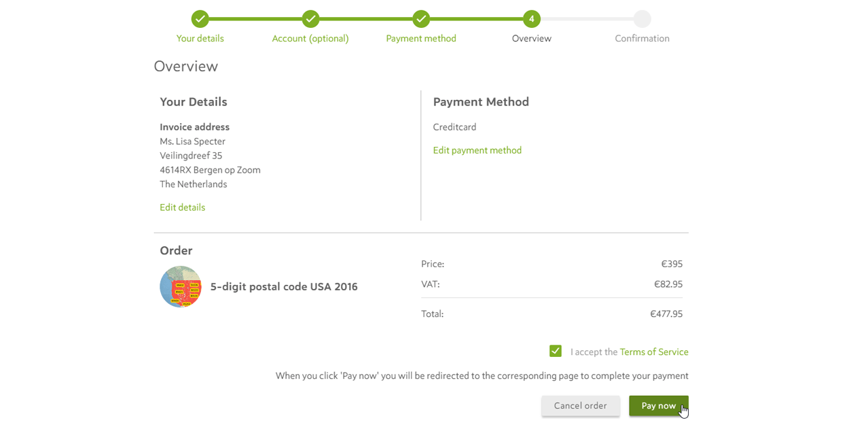Click the Your details step checkmark circle
868x444 pixels.
200,19
